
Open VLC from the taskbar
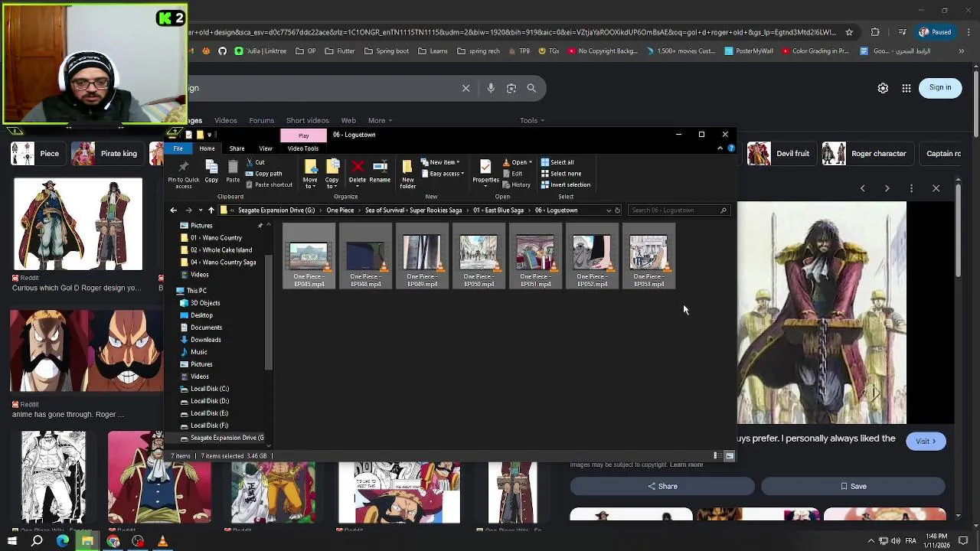tap(162, 542)
